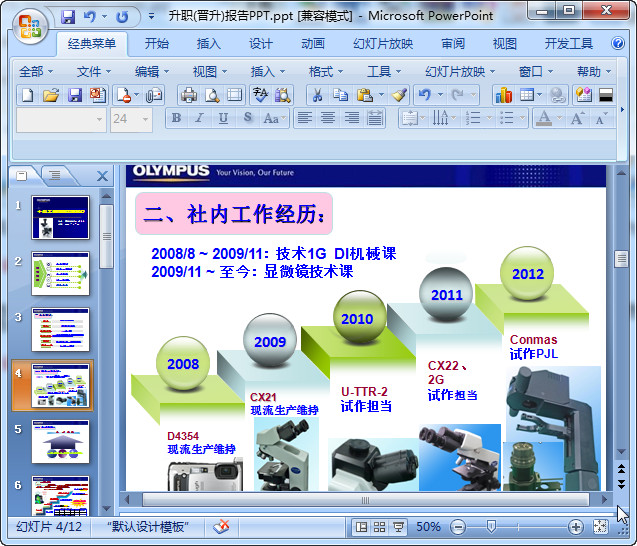Expand the 帮助 menu
The image size is (637, 546).
[x=594, y=72]
